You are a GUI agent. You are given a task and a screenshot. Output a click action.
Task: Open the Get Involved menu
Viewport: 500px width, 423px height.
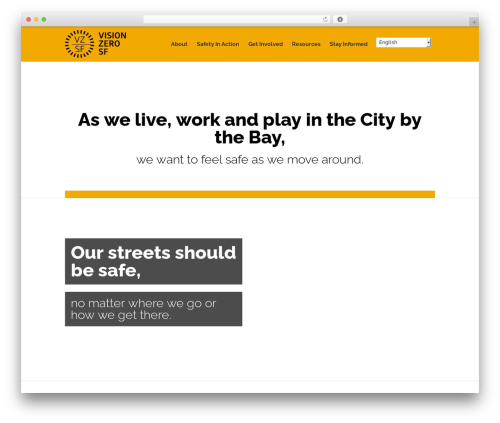(x=265, y=44)
